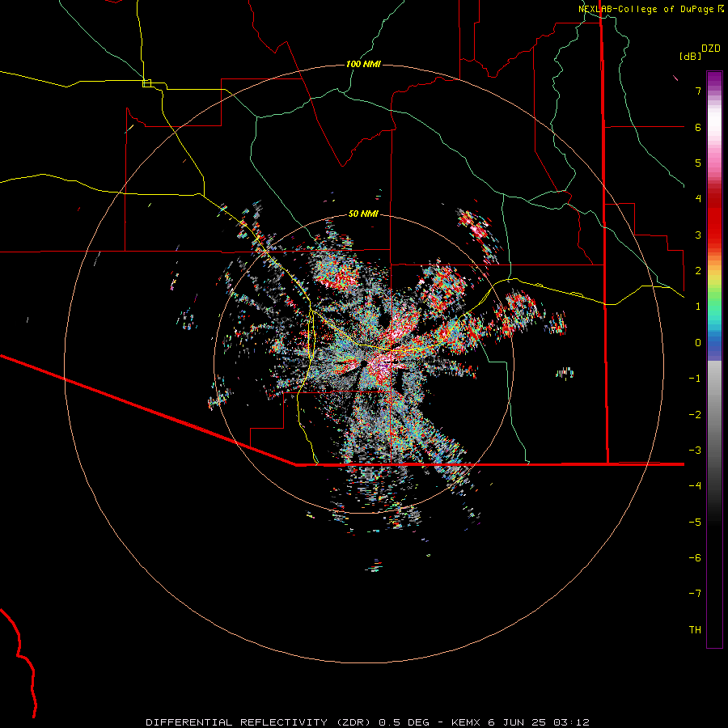Click the -3 value on the color scale

point(695,450)
